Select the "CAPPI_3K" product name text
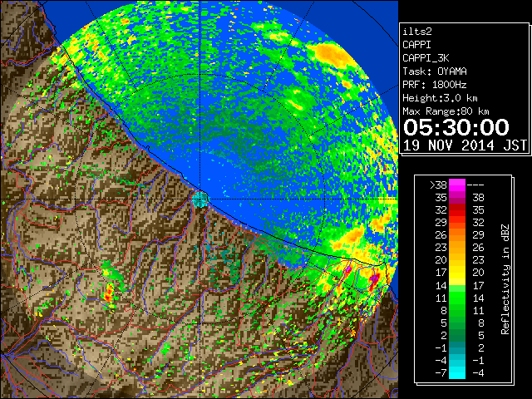Image resolution: width=532 pixels, height=399 pixels. pos(426,58)
